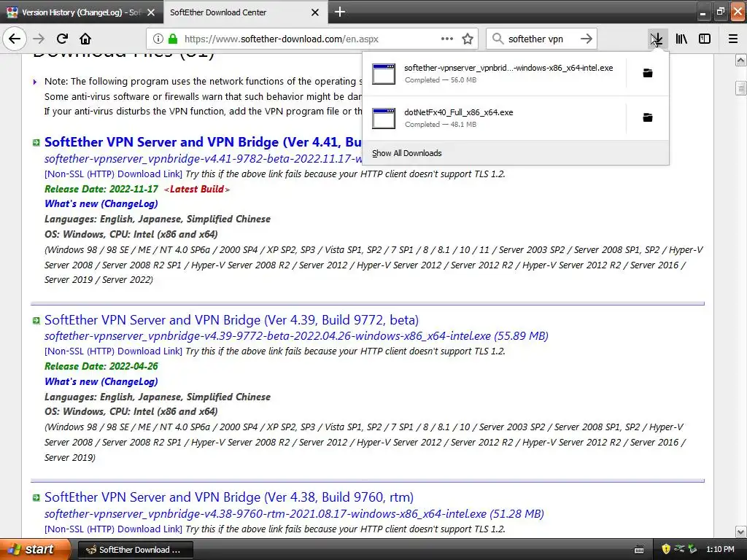Close the SoftEther Download Center tab
747x560 pixels.
point(315,12)
